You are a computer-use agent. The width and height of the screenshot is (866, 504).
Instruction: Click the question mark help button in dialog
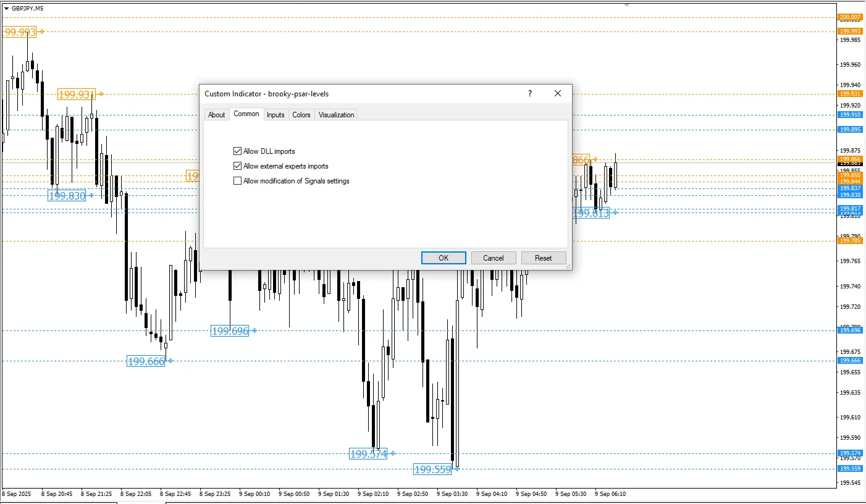(x=530, y=93)
